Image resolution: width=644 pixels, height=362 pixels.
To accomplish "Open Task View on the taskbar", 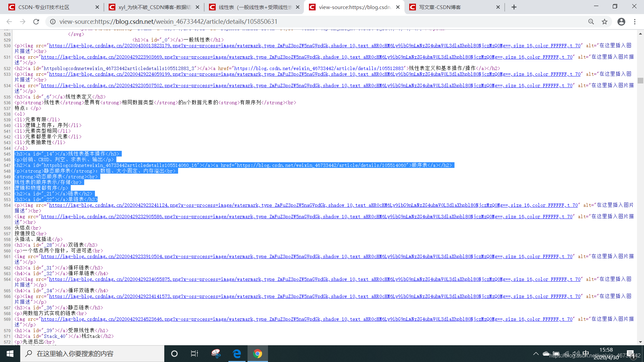I will tap(195, 354).
